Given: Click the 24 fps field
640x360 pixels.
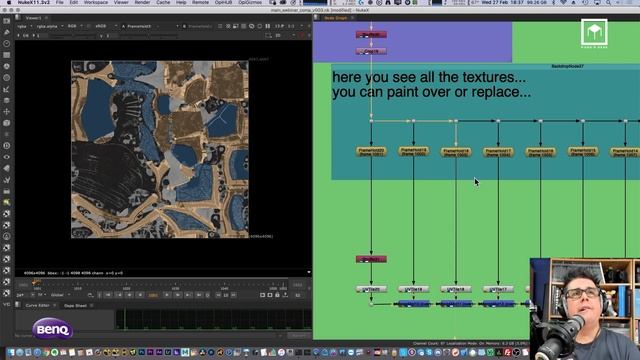Looking at the screenshot, I should pos(20,295).
